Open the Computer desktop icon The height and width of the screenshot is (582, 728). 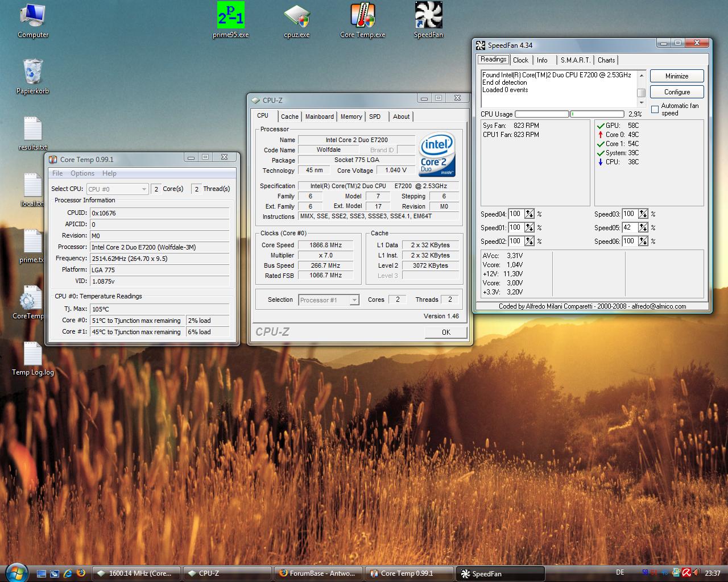33,20
